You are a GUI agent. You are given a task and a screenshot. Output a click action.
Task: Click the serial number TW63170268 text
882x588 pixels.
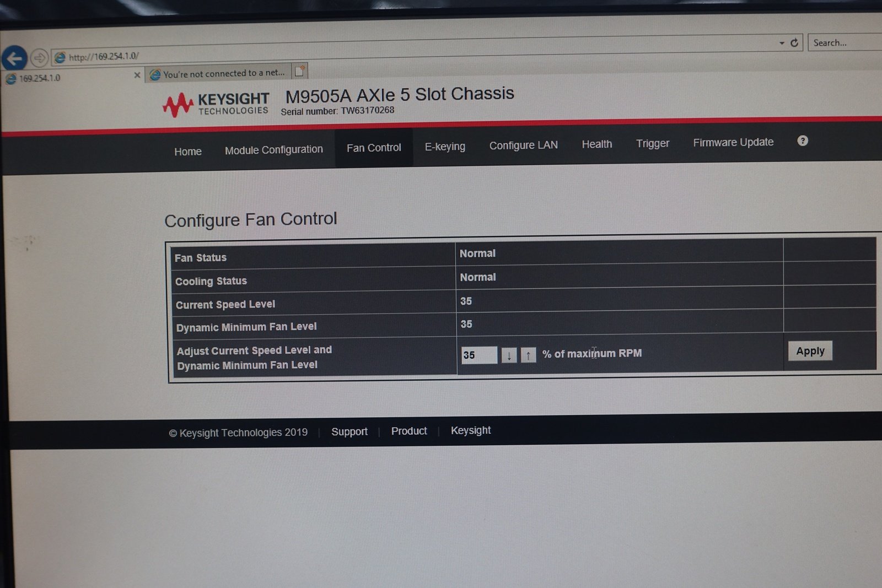click(368, 110)
